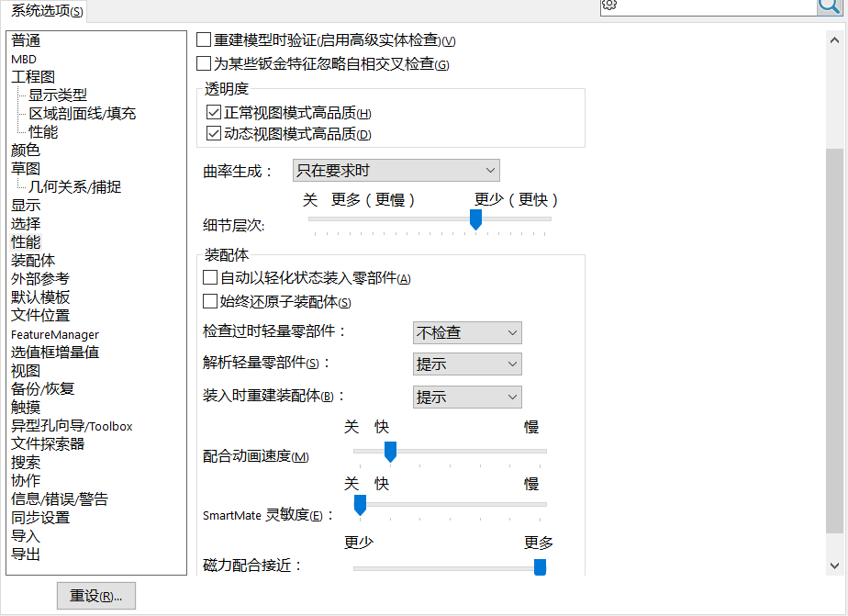Viewport: 848px width, 616px height.
Task: Open the 装入时重建装配体 dropdown
Action: (x=467, y=397)
